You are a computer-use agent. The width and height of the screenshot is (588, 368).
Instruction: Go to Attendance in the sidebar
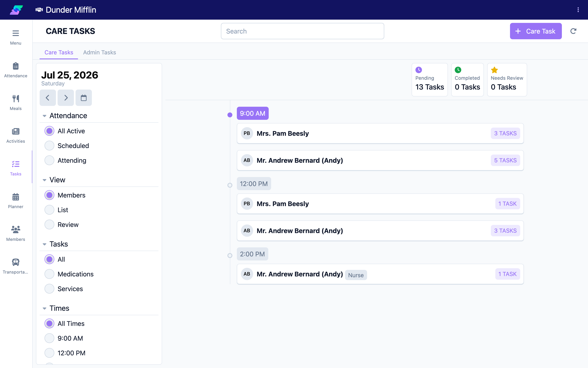(16, 70)
